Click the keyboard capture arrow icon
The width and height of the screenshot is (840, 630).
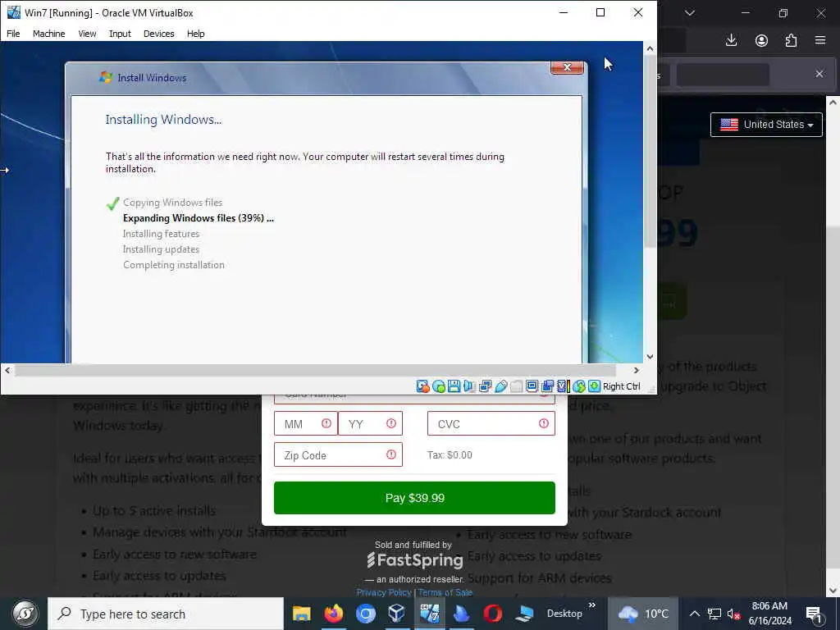[594, 386]
